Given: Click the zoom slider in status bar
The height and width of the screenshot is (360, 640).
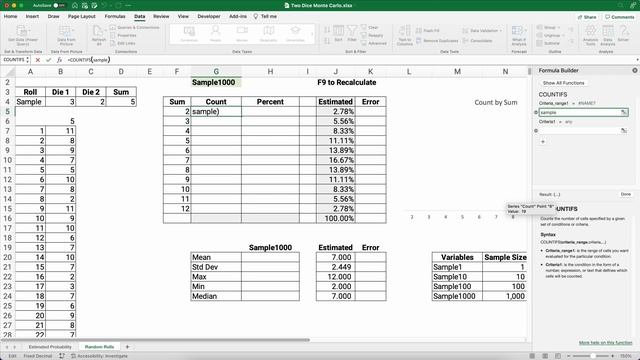Looking at the screenshot, I should click(590, 356).
